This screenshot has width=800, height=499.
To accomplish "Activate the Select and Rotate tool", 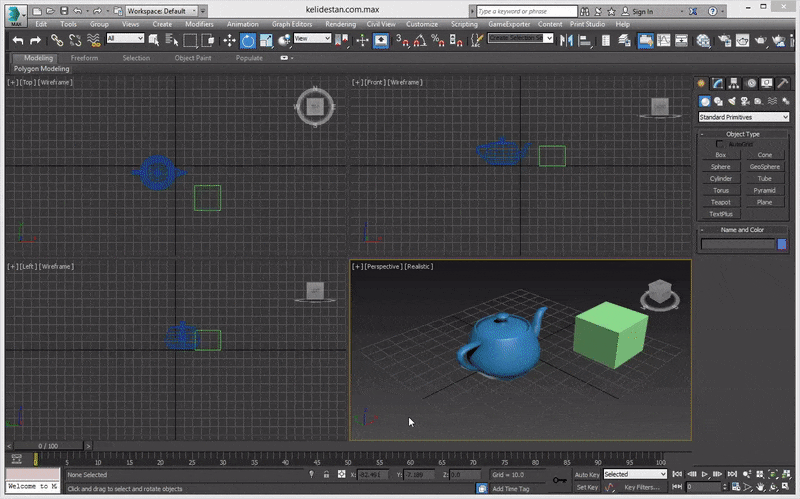I will [x=247, y=40].
